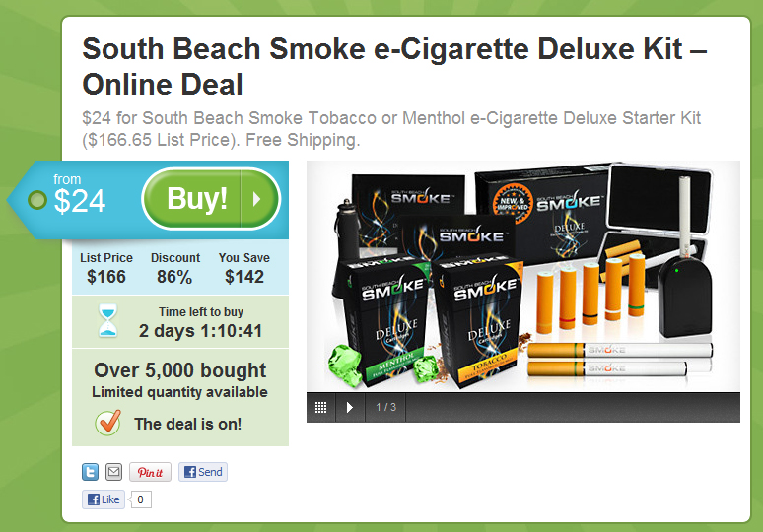Image resolution: width=763 pixels, height=532 pixels.
Task: Click the deal description subtitle text
Action: tap(391, 129)
